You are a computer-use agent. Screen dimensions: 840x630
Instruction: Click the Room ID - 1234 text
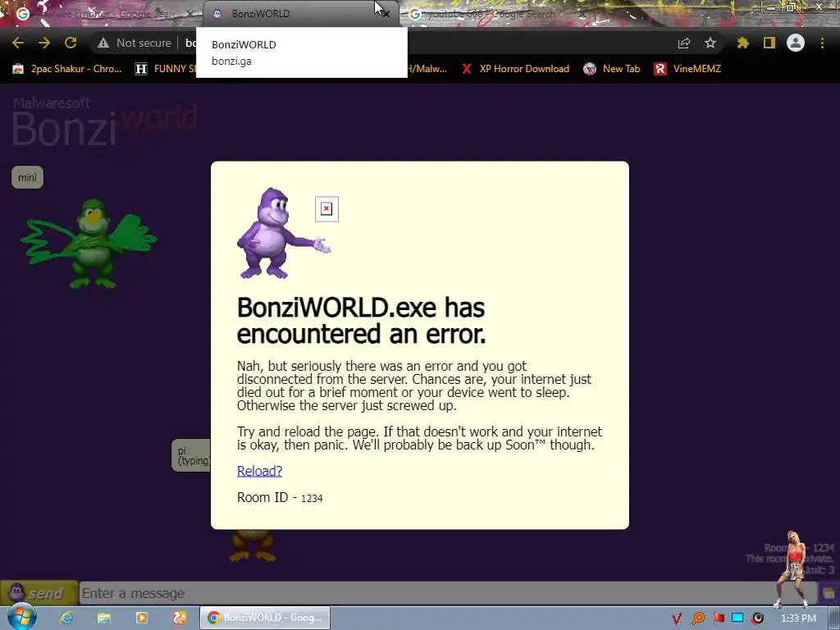pos(280,497)
